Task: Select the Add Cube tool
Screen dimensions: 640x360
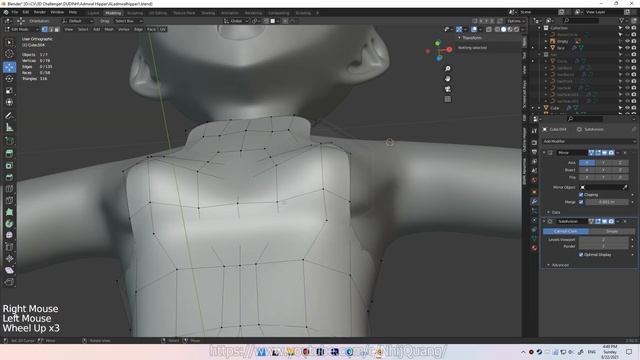Action: pos(9,141)
